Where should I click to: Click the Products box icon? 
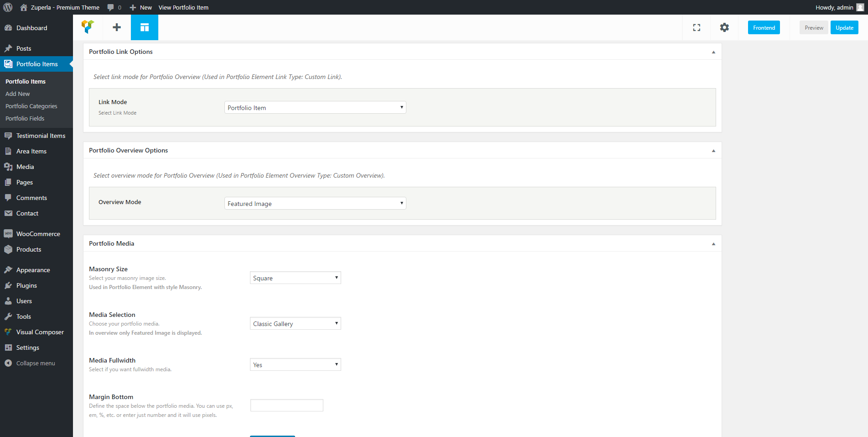(x=8, y=249)
